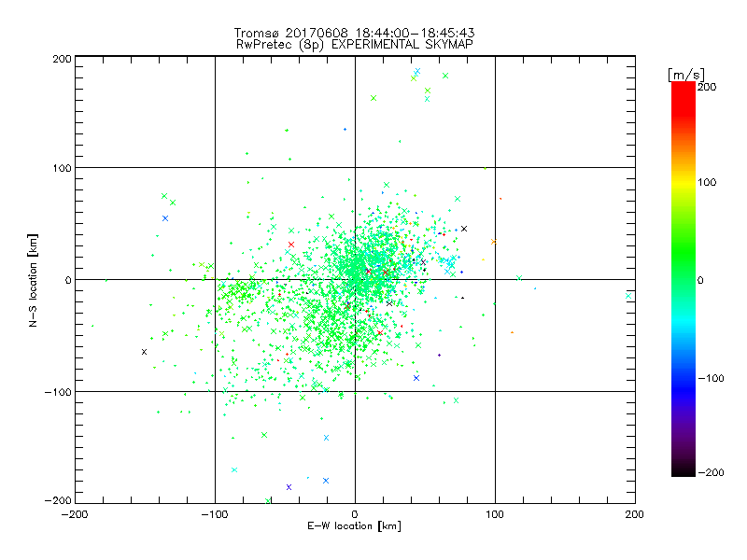Click the colorbar label '-100'

pyautogui.click(x=711, y=378)
